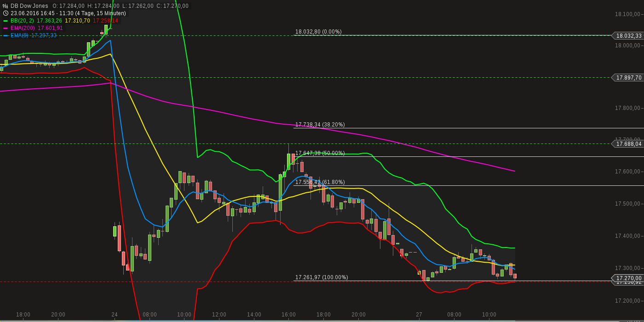
Task: Click the open value O: 17.284,00
Action: [x=69, y=6]
